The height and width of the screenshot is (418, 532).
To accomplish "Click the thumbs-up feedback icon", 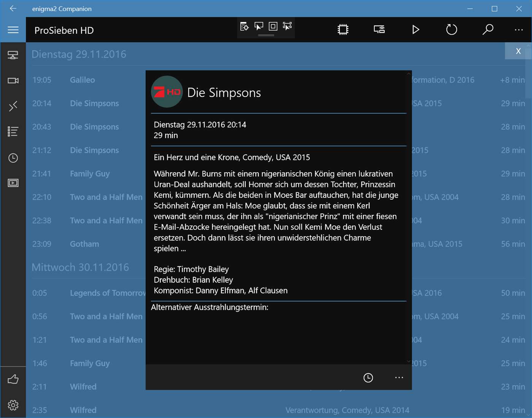I will click(13, 379).
